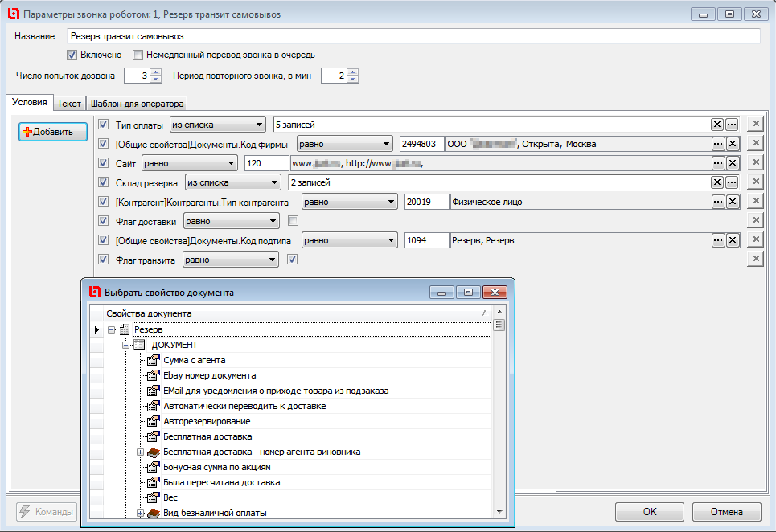Open ellipsis picker for Тип контрагента value

(718, 202)
